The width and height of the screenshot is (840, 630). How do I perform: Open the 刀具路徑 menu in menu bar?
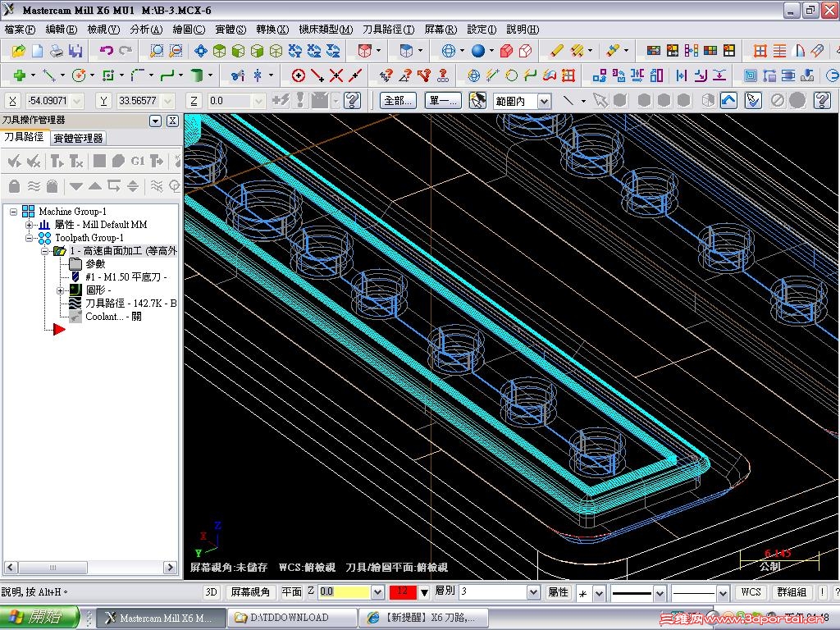[388, 30]
